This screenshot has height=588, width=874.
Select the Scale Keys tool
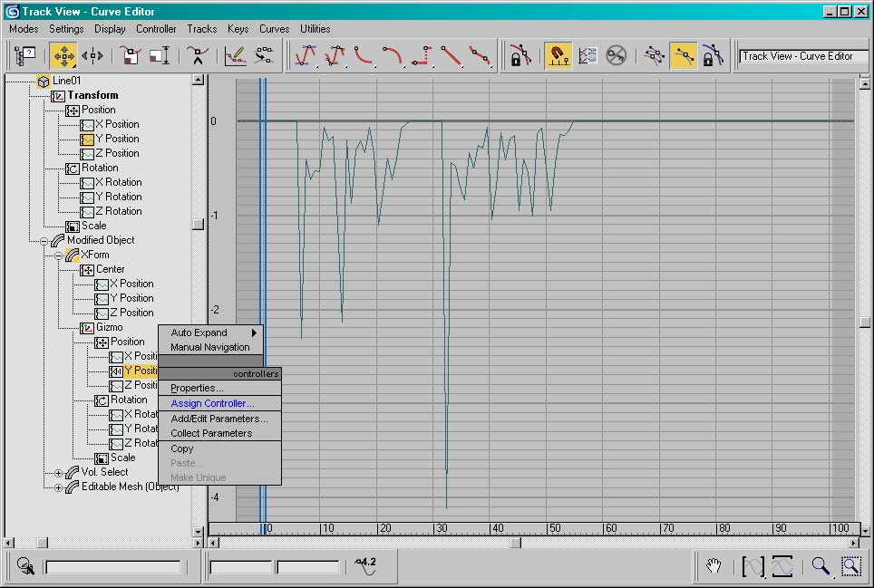pos(131,55)
